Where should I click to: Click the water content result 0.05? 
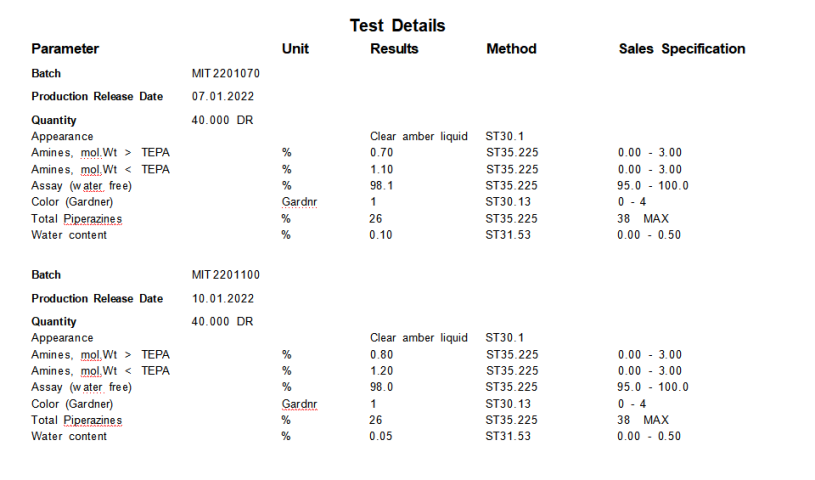tap(382, 437)
